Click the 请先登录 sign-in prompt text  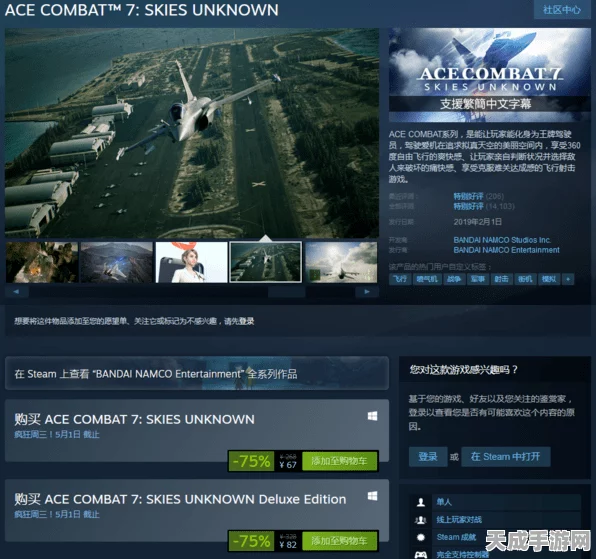click(x=239, y=321)
